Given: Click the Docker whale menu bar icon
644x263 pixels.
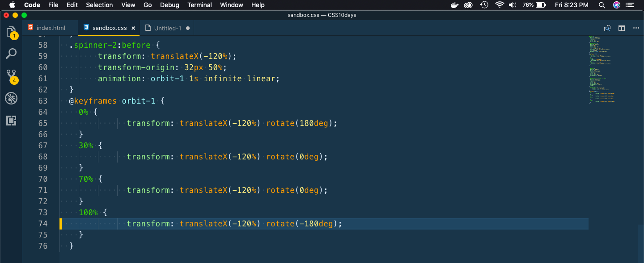Looking at the screenshot, I should point(455,5).
